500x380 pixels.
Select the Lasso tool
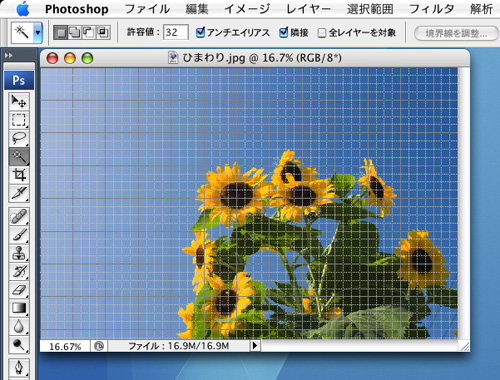[x=19, y=138]
